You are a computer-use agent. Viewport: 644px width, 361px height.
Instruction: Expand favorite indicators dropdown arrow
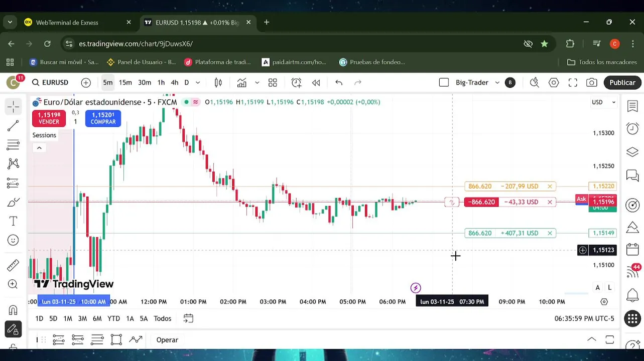[x=257, y=82]
